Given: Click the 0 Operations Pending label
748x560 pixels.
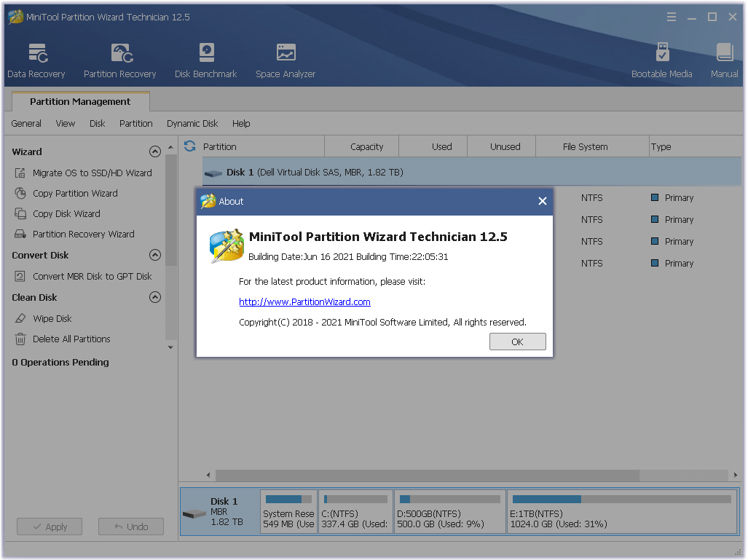Looking at the screenshot, I should click(x=60, y=363).
